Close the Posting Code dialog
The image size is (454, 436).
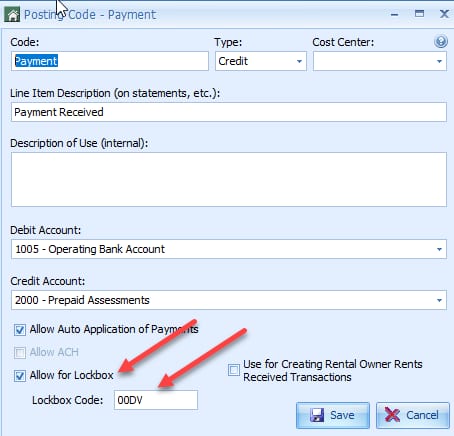click(444, 14)
